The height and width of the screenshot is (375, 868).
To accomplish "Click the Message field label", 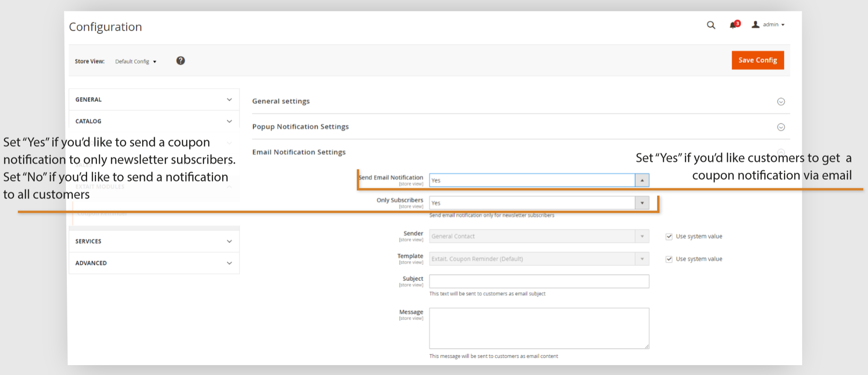I will (x=411, y=312).
